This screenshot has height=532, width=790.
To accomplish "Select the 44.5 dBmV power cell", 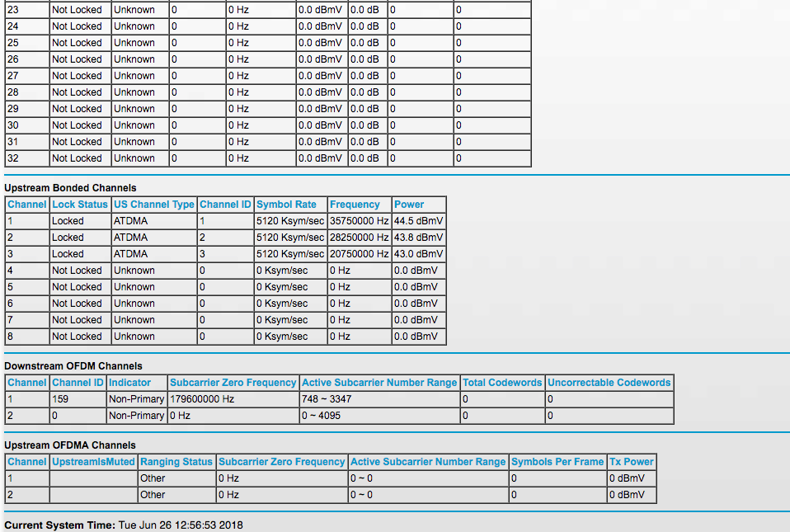I will pyautogui.click(x=418, y=221).
